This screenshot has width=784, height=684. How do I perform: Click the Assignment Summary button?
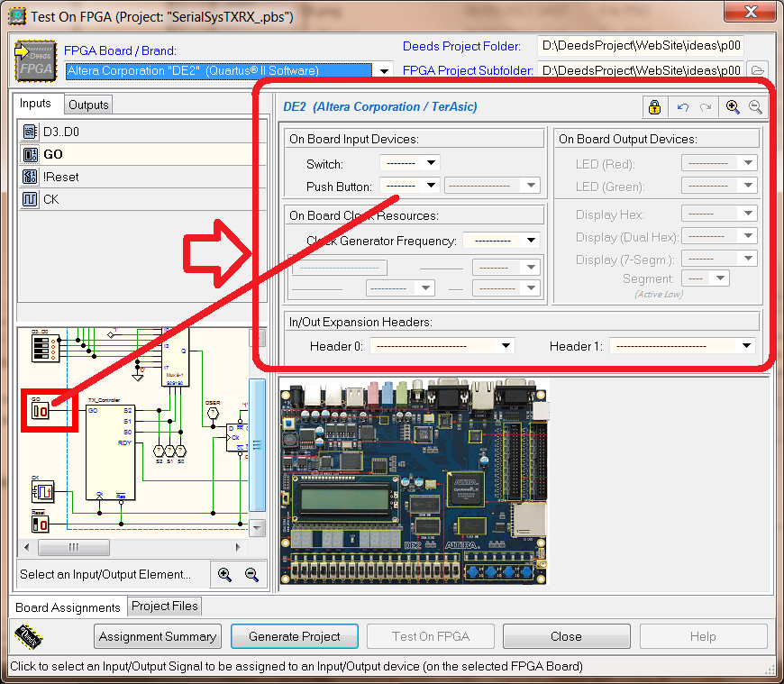click(x=158, y=636)
